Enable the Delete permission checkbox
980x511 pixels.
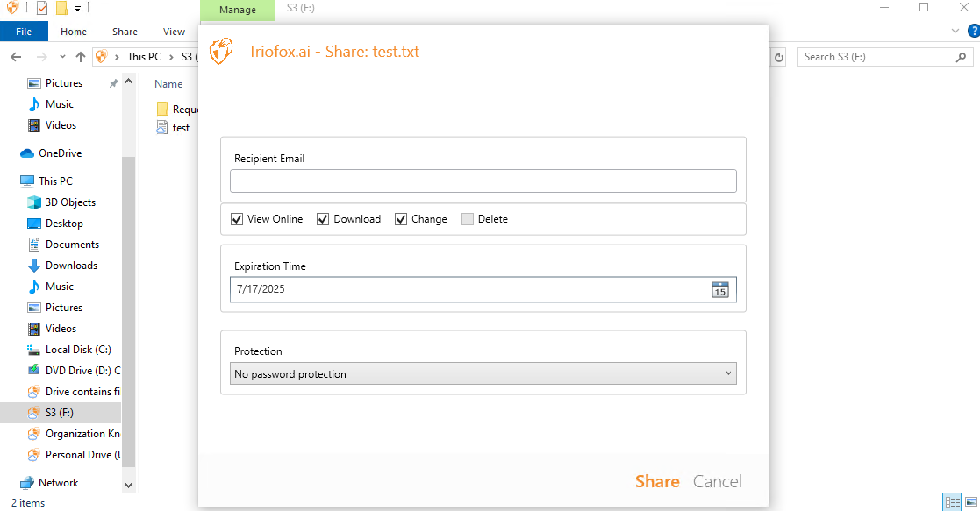pos(468,219)
